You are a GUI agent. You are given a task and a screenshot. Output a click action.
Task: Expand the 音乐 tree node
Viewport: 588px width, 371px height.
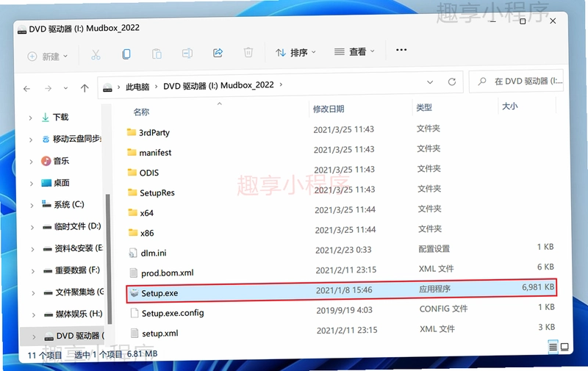(x=31, y=162)
